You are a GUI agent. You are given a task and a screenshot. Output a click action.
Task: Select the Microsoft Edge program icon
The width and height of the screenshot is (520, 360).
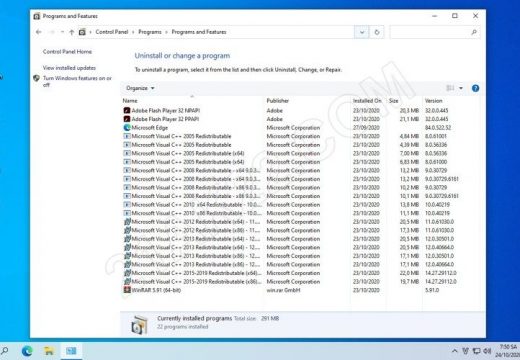(x=127, y=128)
